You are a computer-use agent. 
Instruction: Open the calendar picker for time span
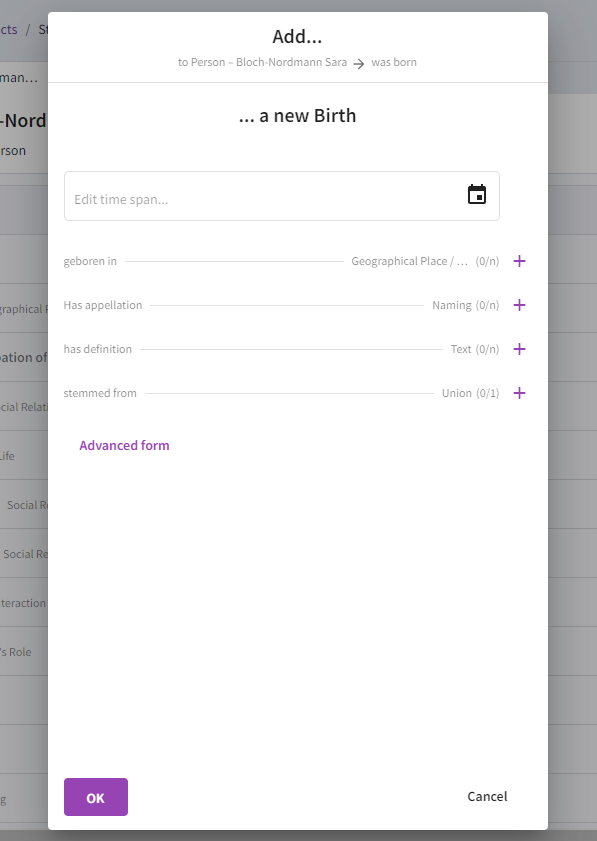pyautogui.click(x=477, y=195)
